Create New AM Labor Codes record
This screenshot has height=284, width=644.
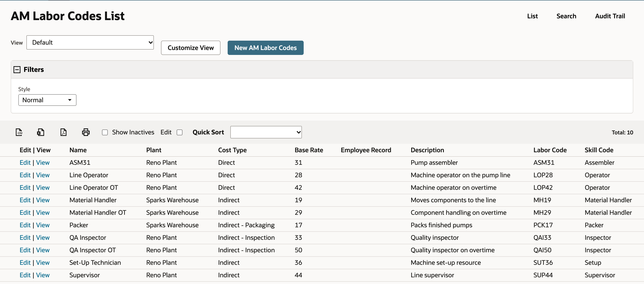coord(265,48)
